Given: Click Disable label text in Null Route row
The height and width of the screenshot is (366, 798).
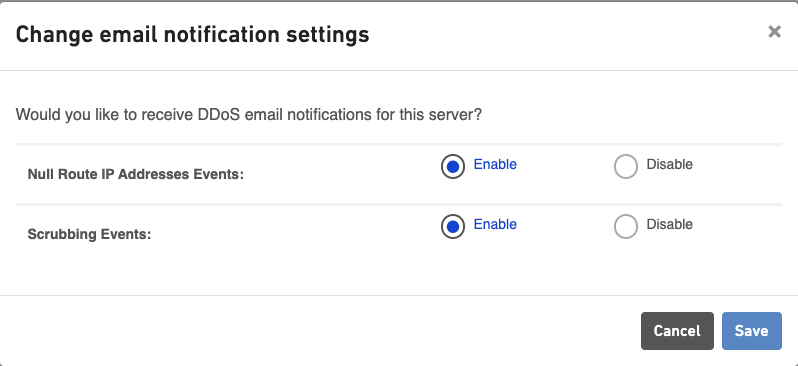Looking at the screenshot, I should (x=669, y=164).
